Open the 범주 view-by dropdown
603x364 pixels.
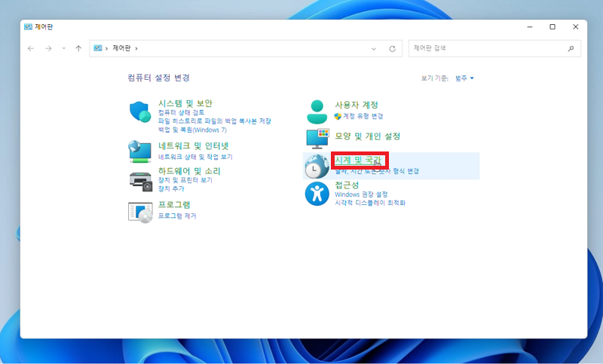pos(464,78)
